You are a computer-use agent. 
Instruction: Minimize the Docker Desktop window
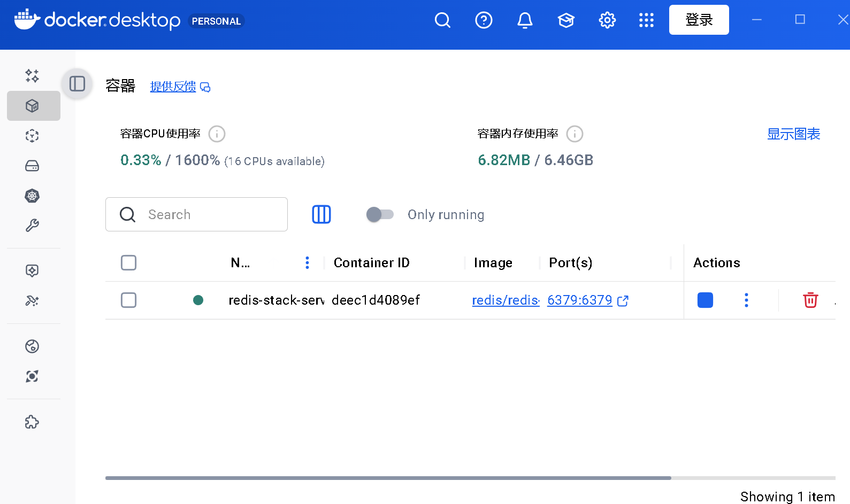(756, 20)
